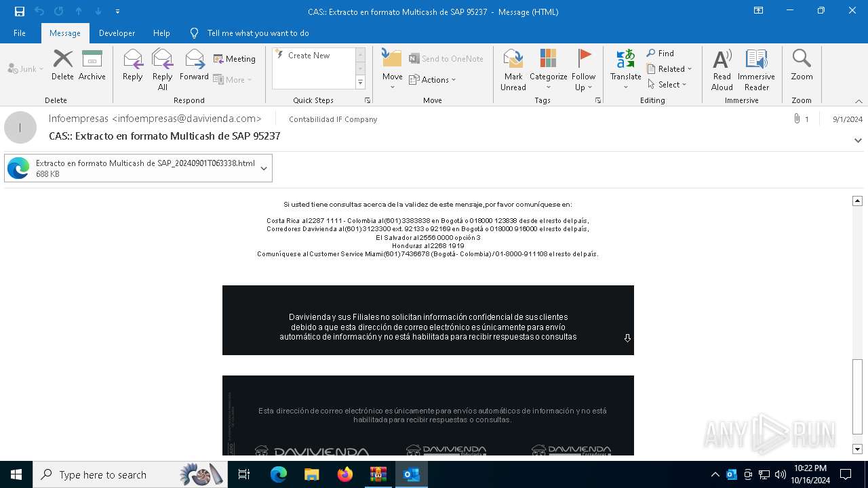Open File Explorer from taskbar
The width and height of the screenshot is (868, 488).
[x=312, y=474]
